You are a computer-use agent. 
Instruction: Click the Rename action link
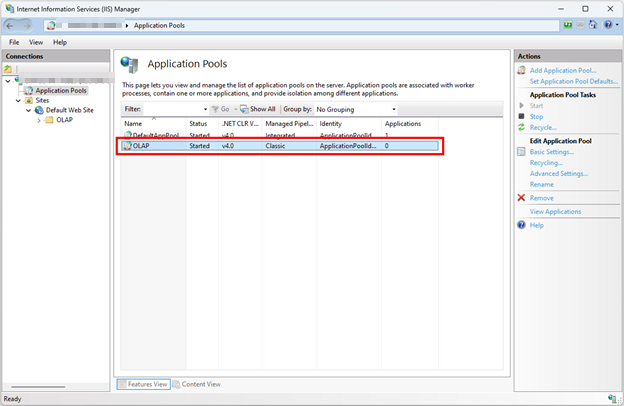pyautogui.click(x=541, y=184)
